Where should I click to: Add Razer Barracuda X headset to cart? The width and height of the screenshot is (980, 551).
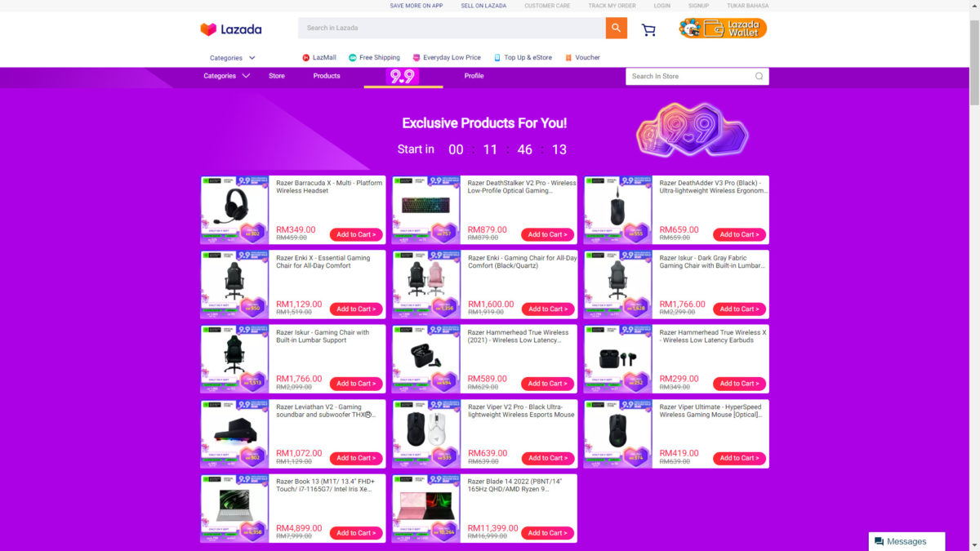click(x=356, y=234)
